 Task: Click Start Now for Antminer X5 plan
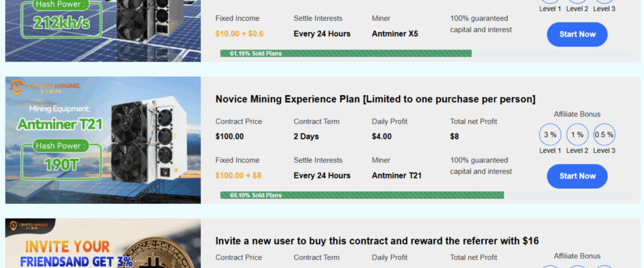pos(577,34)
